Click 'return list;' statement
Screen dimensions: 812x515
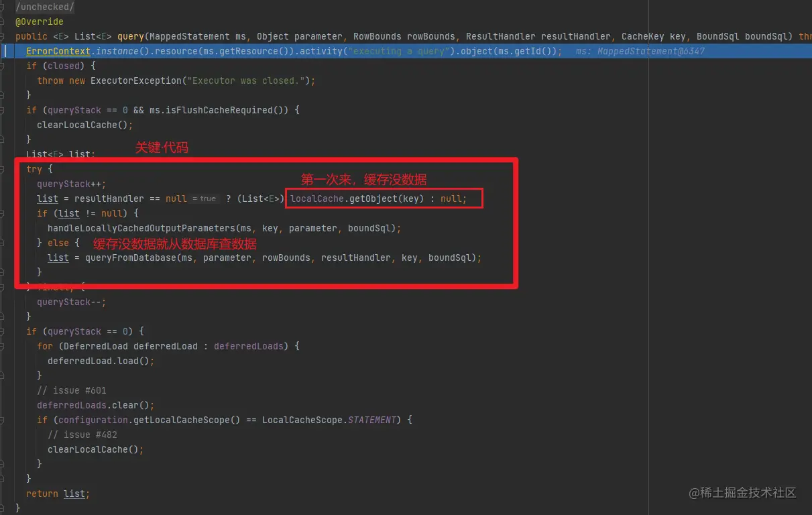[x=58, y=494]
